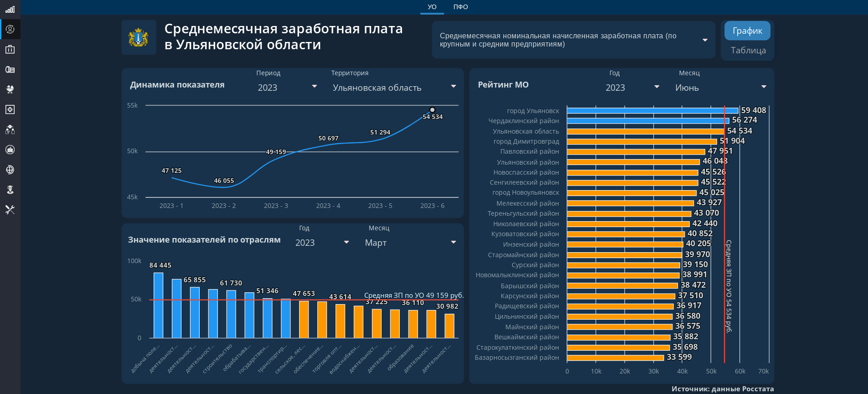Open the Территория Ульяновская область dropdown
868x394 pixels.
point(394,87)
